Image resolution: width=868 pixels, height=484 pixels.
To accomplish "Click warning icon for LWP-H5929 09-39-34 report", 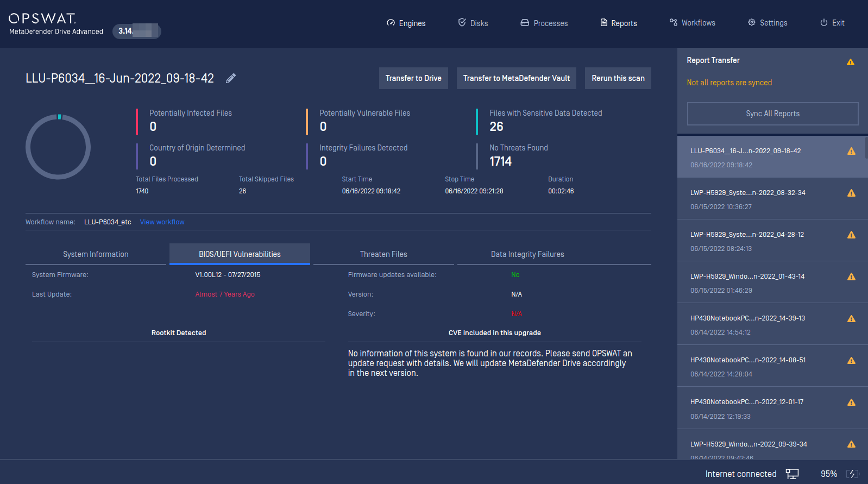I will (851, 444).
